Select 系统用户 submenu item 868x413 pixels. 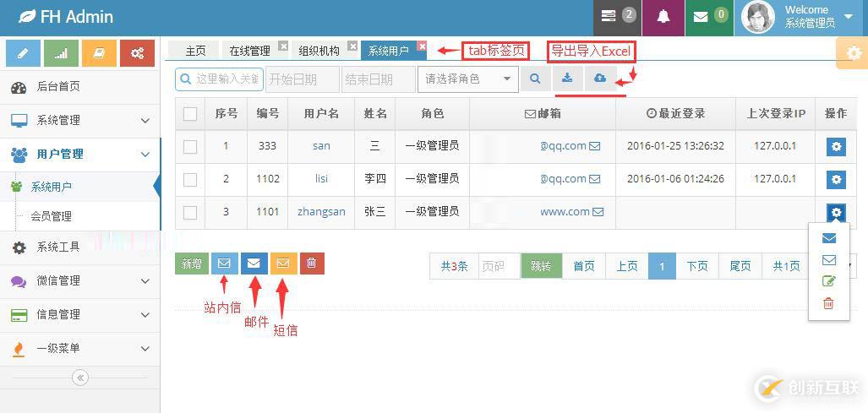click(80, 187)
